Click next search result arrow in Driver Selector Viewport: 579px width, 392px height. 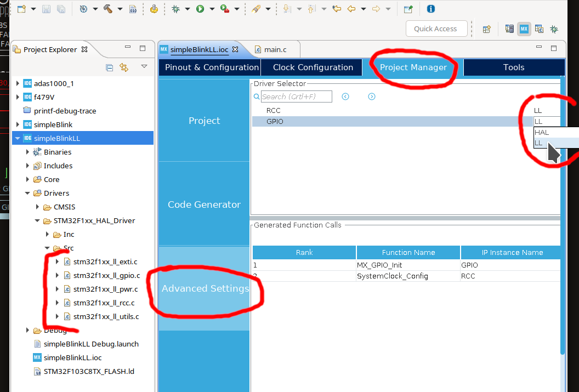coord(372,96)
